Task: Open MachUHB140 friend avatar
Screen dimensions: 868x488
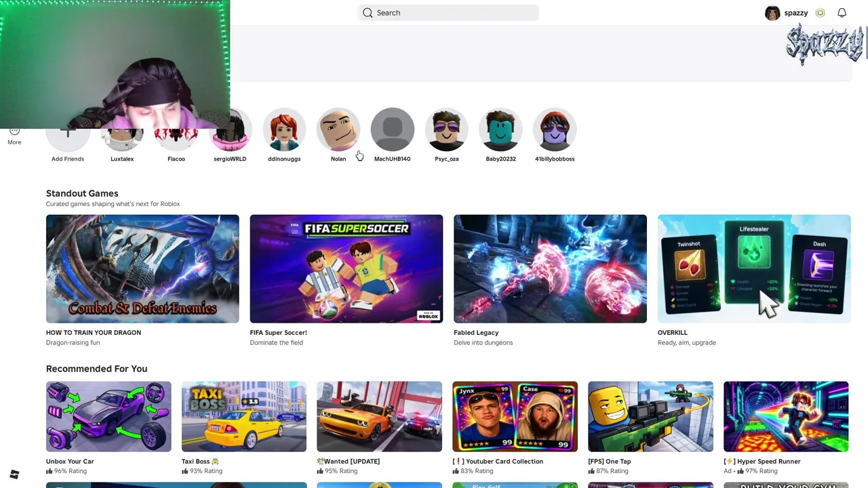Action: tap(392, 129)
